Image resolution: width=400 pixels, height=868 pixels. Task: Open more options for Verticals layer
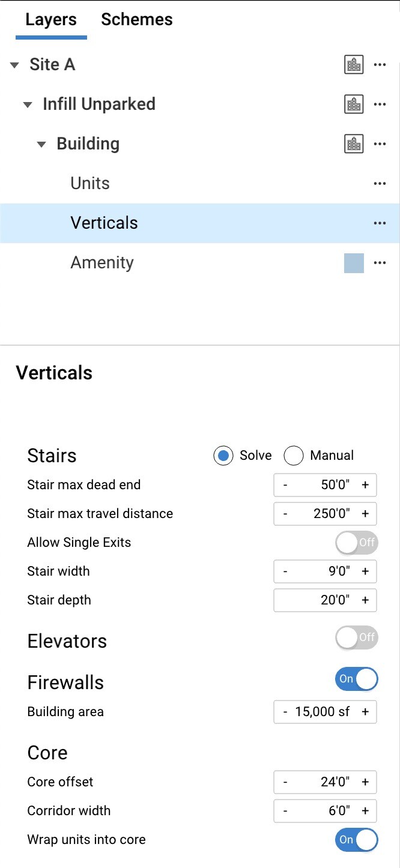click(x=380, y=223)
